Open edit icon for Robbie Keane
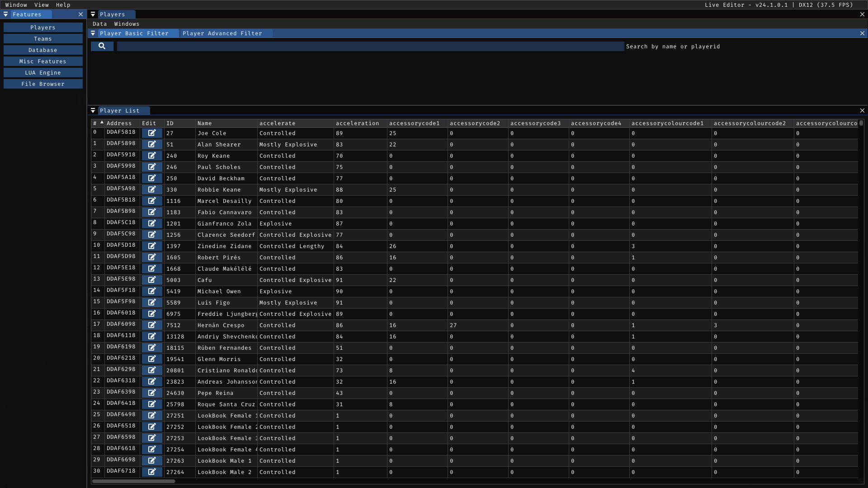This screenshot has height=488, width=868. point(152,190)
